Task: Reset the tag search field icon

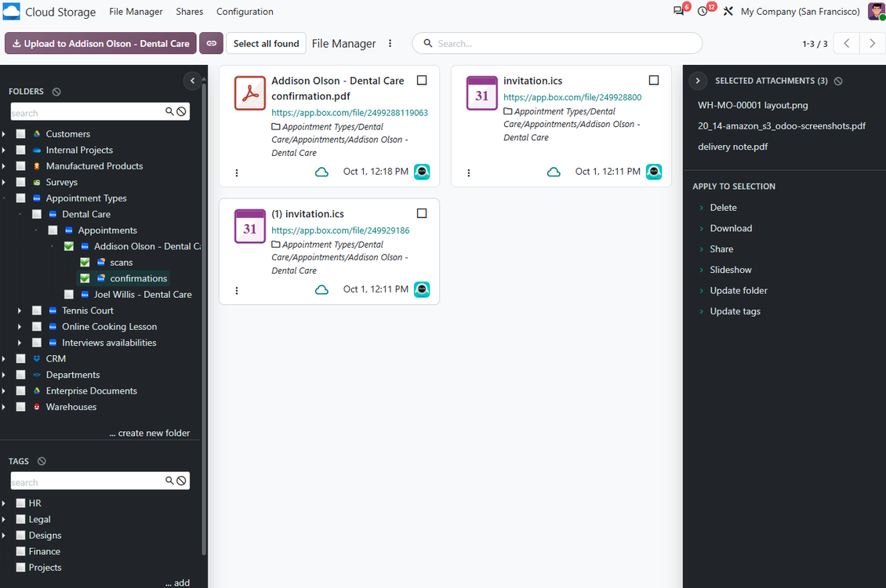Action: pos(181,481)
